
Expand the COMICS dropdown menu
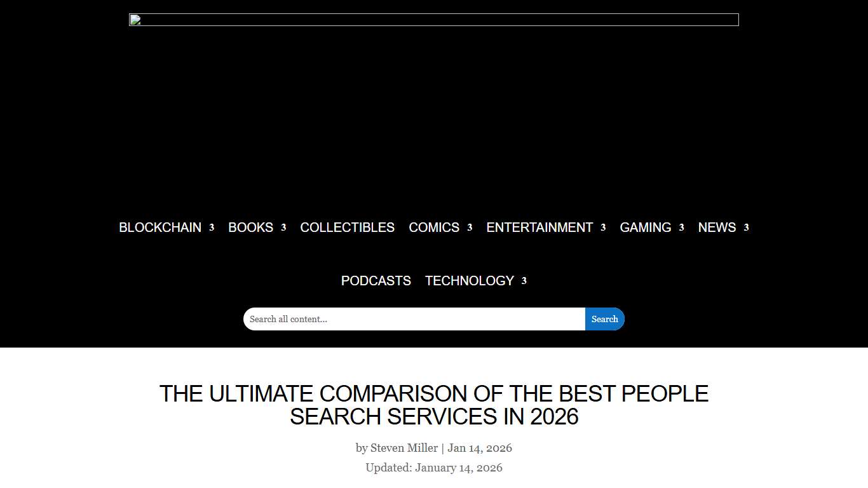pos(470,227)
